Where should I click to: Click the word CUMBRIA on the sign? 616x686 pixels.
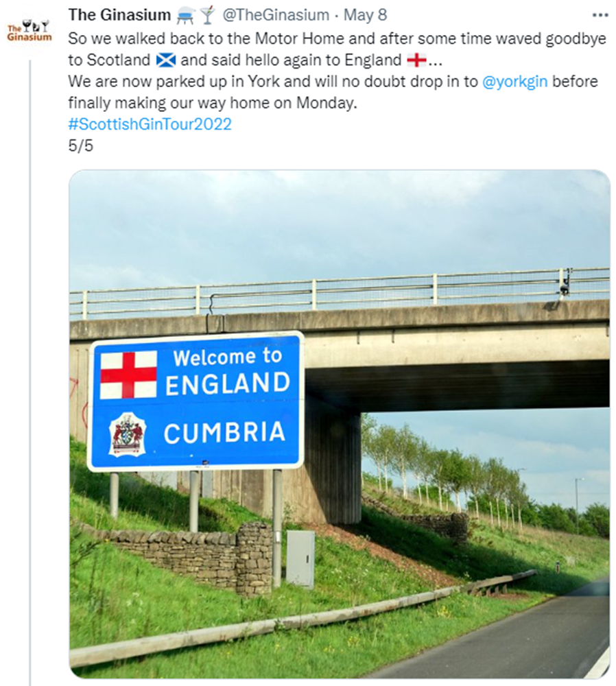pos(224,433)
